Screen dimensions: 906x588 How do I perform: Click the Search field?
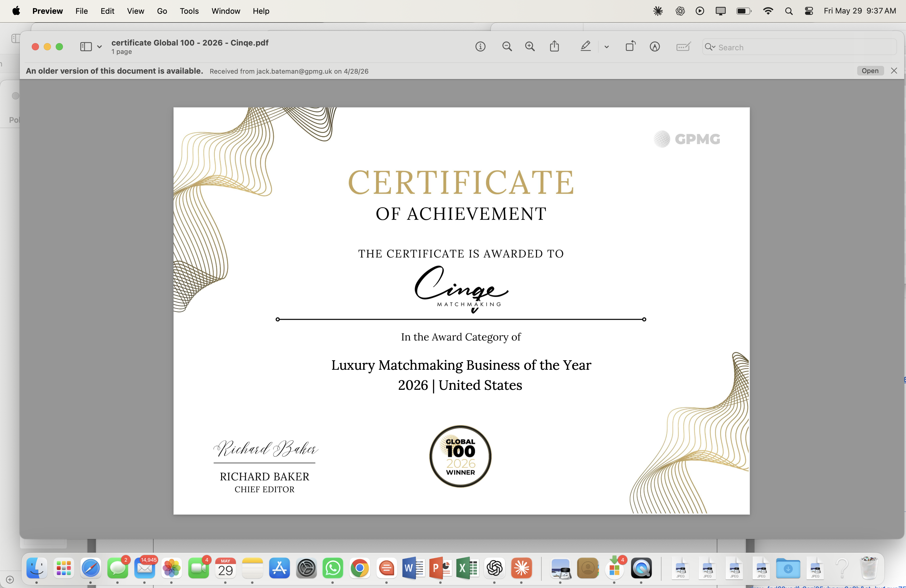799,47
